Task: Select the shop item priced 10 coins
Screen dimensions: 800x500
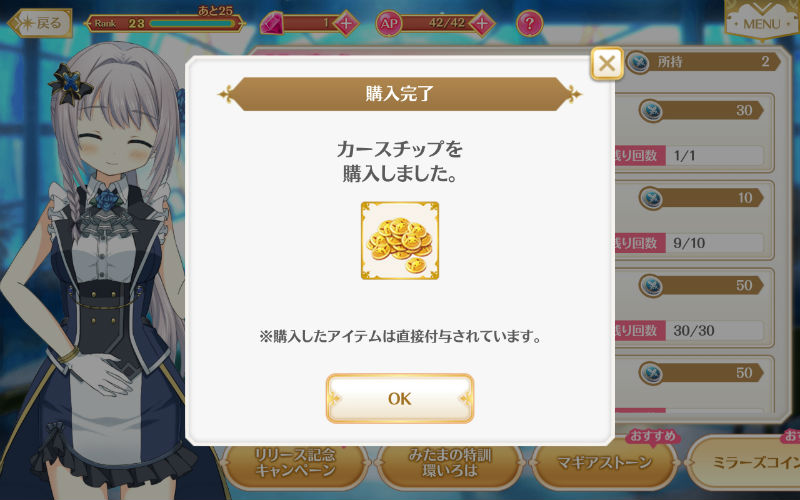Action: click(695, 220)
